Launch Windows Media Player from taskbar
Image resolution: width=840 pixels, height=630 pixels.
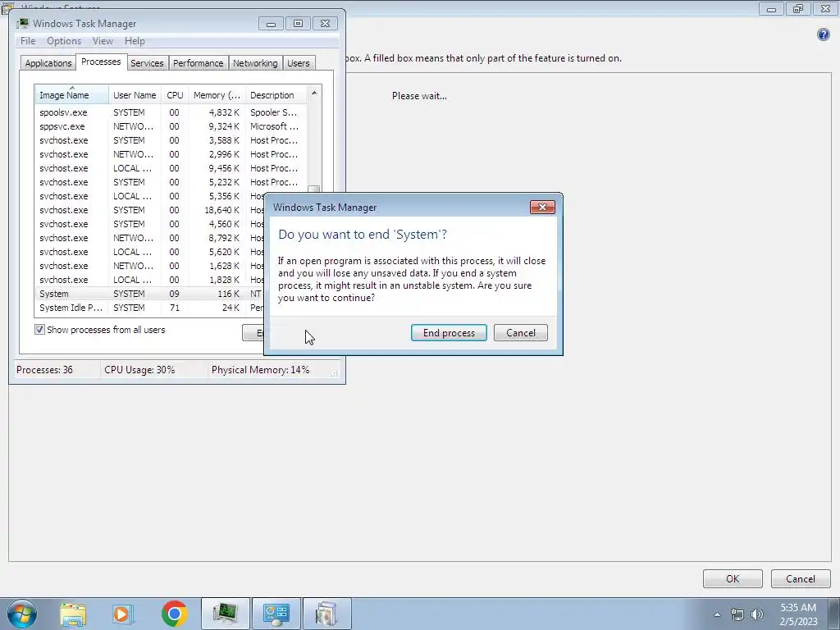click(121, 614)
